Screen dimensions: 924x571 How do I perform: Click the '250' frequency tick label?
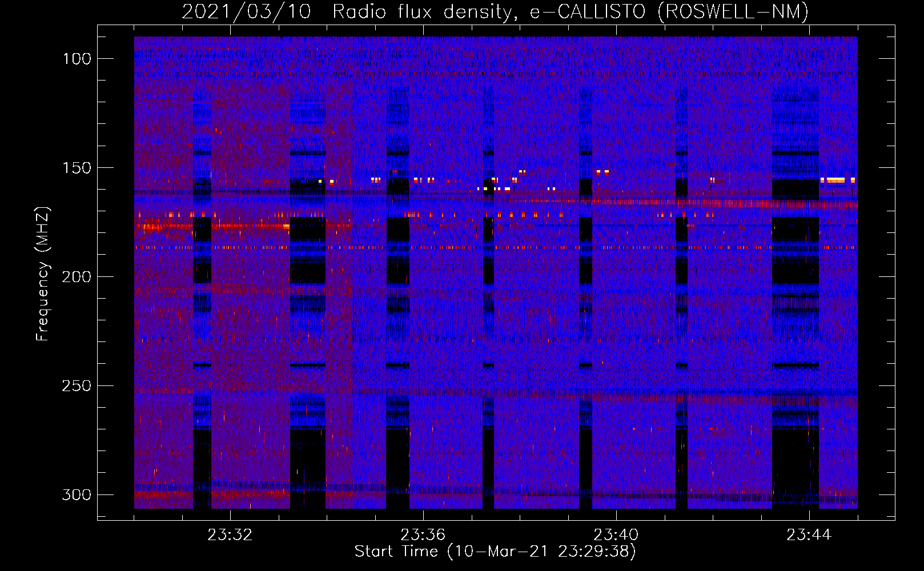(x=77, y=386)
